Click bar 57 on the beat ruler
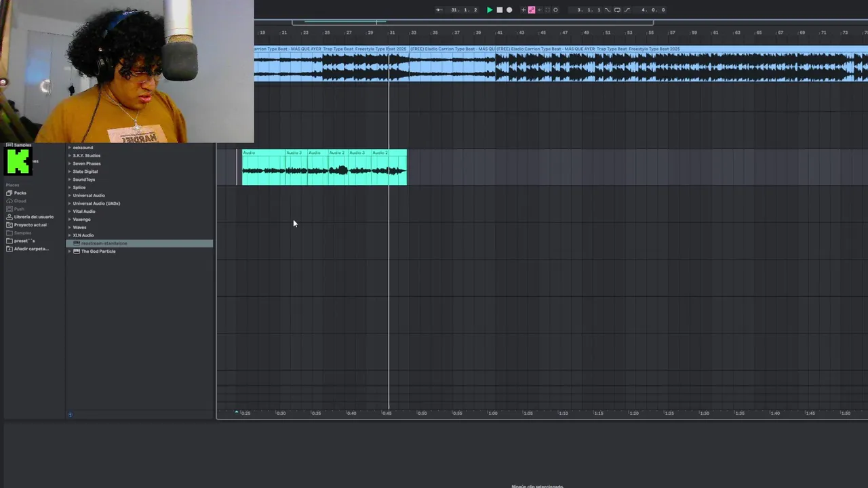Screen dimensions: 868x488 [673, 33]
